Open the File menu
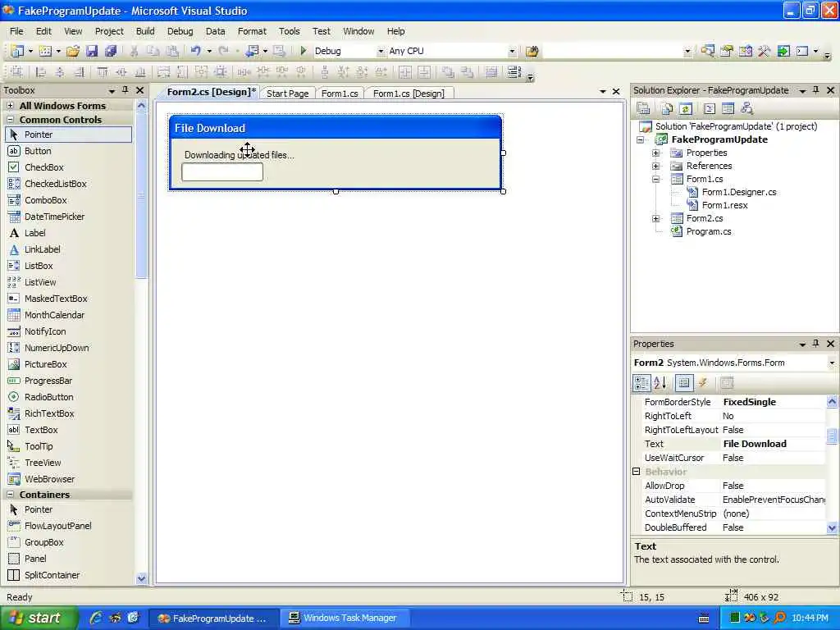 click(16, 31)
